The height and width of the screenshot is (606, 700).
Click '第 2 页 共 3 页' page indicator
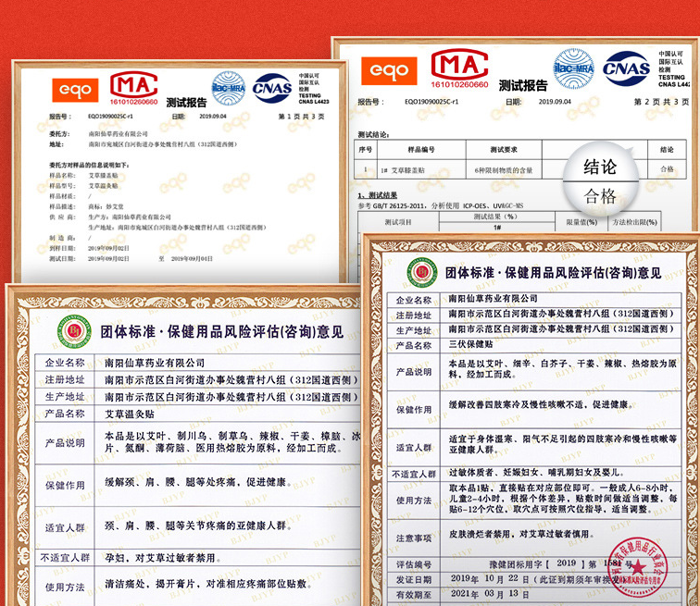(x=661, y=102)
